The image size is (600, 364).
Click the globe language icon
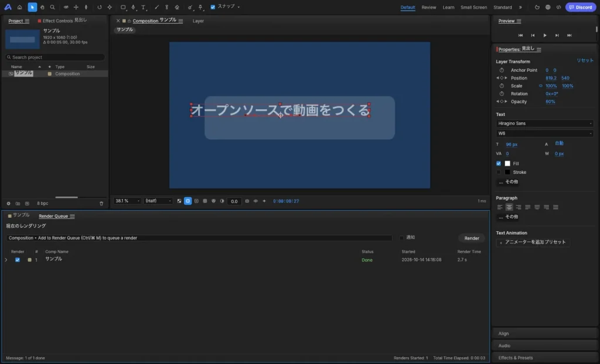548,7
